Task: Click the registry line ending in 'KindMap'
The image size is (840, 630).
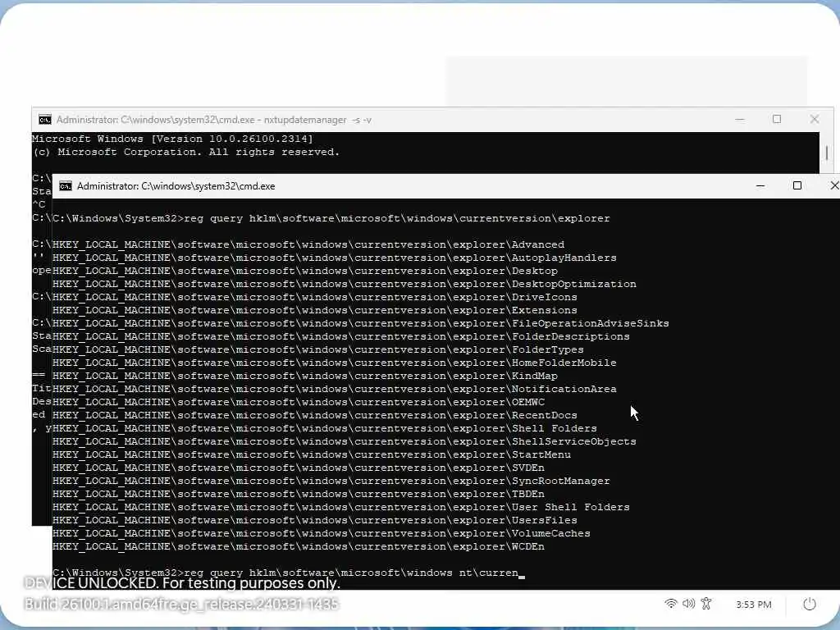Action: point(305,376)
